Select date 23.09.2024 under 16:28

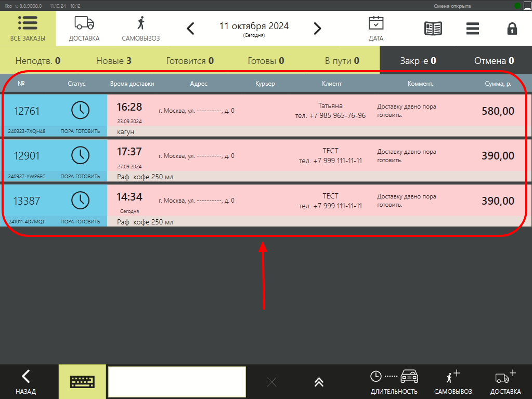click(129, 122)
